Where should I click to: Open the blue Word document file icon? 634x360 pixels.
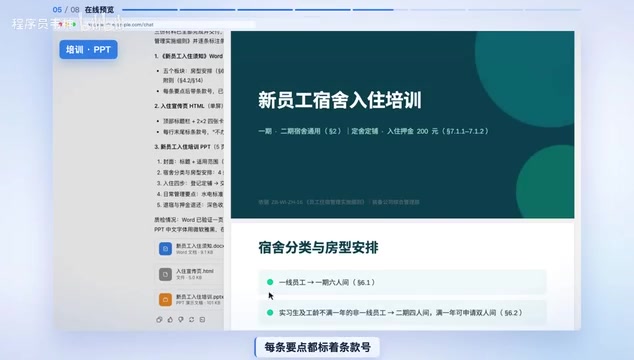point(165,249)
